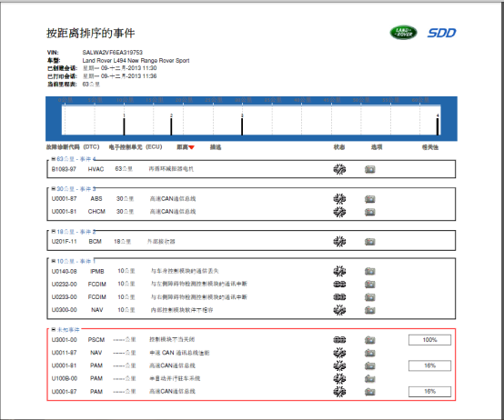Click the CHCM ECU cell
Viewport: 504px width, 420px height.
pyautogui.click(x=96, y=212)
